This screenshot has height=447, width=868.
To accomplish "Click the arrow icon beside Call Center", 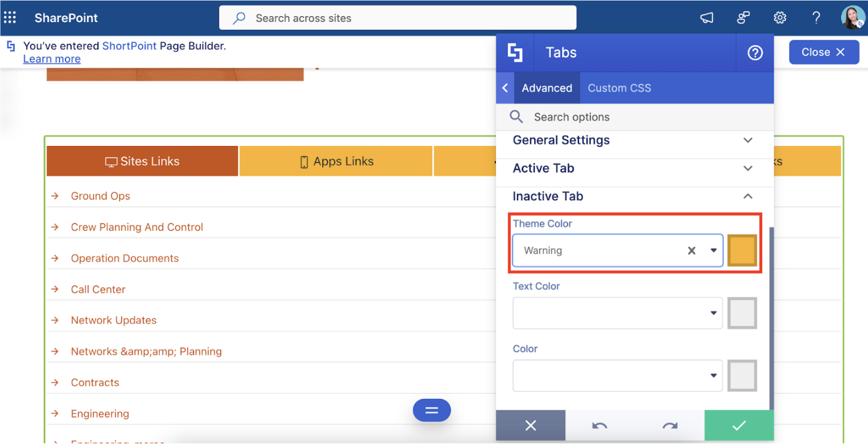I will (x=55, y=289).
